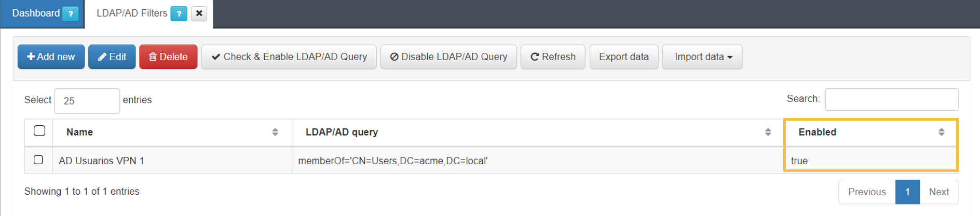Click the Delete trash button

168,57
